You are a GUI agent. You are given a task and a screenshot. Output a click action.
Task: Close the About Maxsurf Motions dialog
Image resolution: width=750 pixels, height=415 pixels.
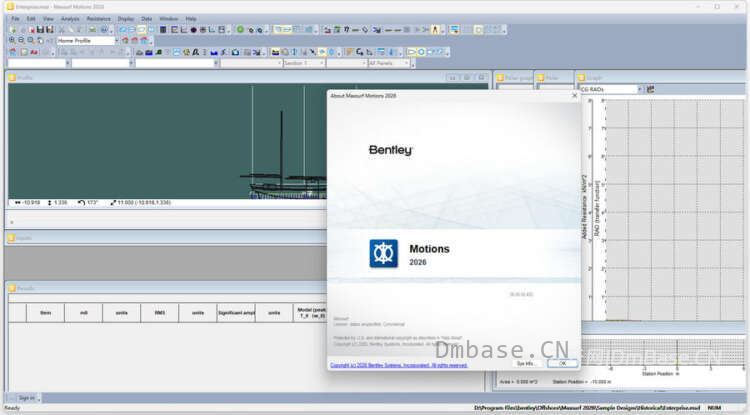[x=574, y=96]
